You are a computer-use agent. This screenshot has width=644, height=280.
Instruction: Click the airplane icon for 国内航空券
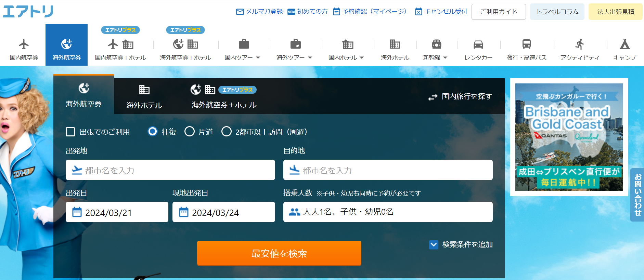pos(24,44)
